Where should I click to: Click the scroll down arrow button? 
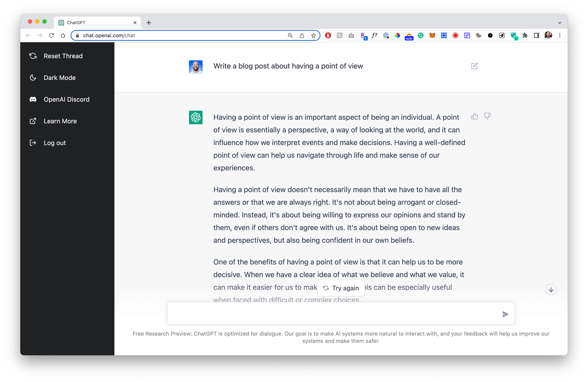point(551,290)
